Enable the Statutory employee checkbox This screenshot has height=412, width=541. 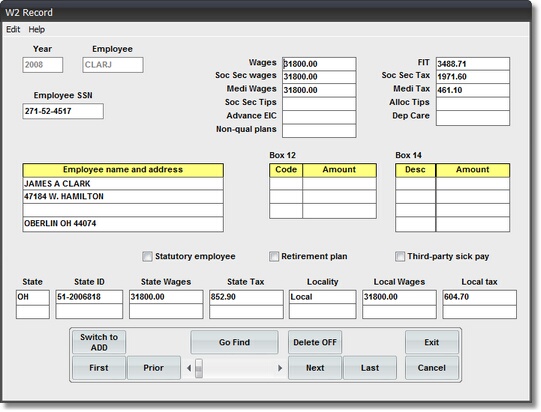coord(147,256)
